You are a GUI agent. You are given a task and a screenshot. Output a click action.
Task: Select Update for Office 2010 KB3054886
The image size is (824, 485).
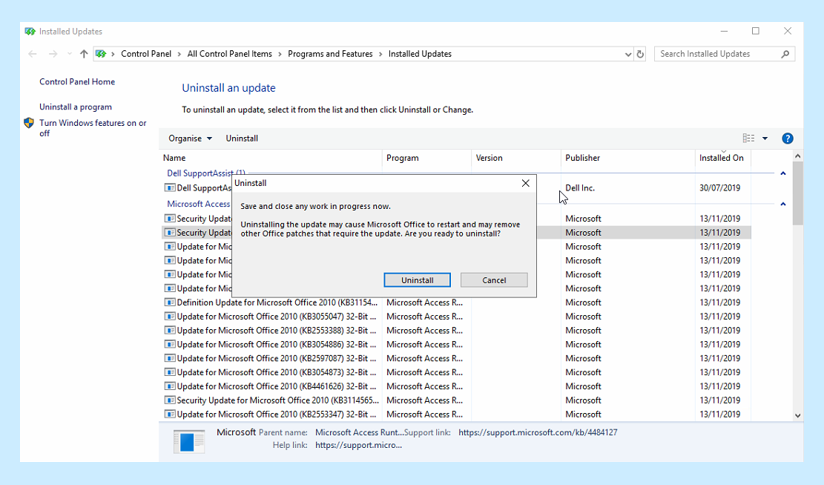point(456,344)
